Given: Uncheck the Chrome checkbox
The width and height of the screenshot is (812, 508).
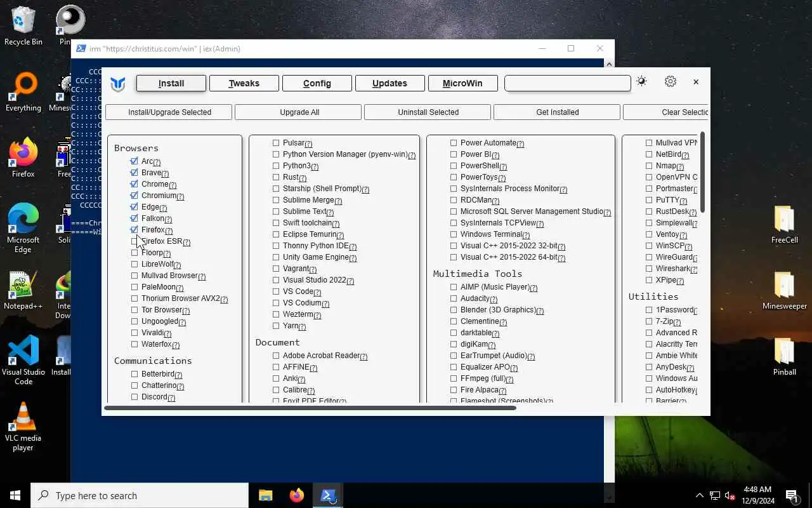Looking at the screenshot, I should 134,184.
